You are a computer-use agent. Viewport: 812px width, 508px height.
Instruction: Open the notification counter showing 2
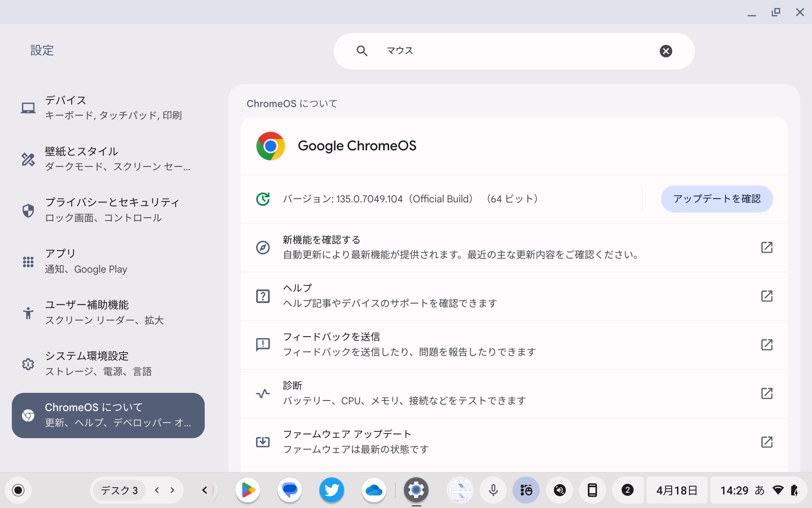(627, 490)
